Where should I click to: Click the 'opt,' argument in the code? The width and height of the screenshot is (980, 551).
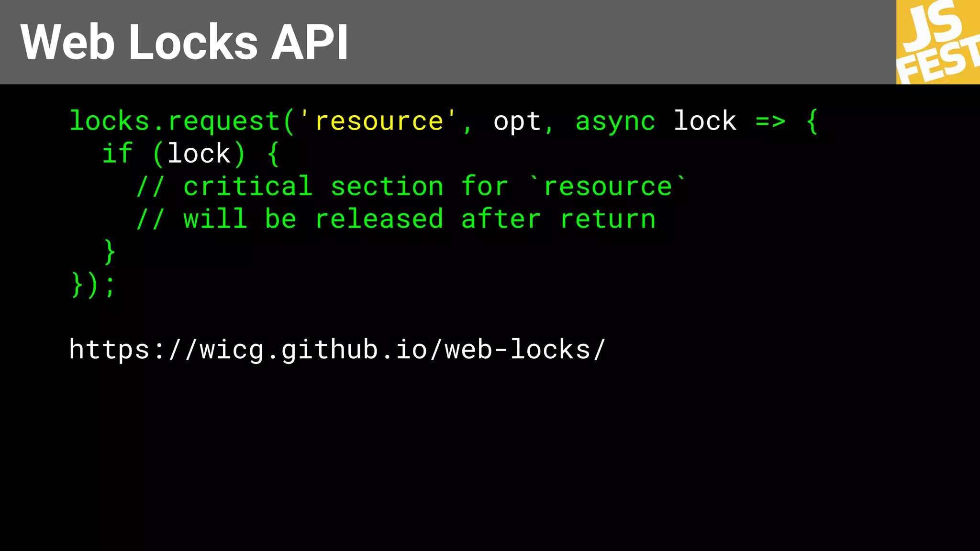pos(524,121)
